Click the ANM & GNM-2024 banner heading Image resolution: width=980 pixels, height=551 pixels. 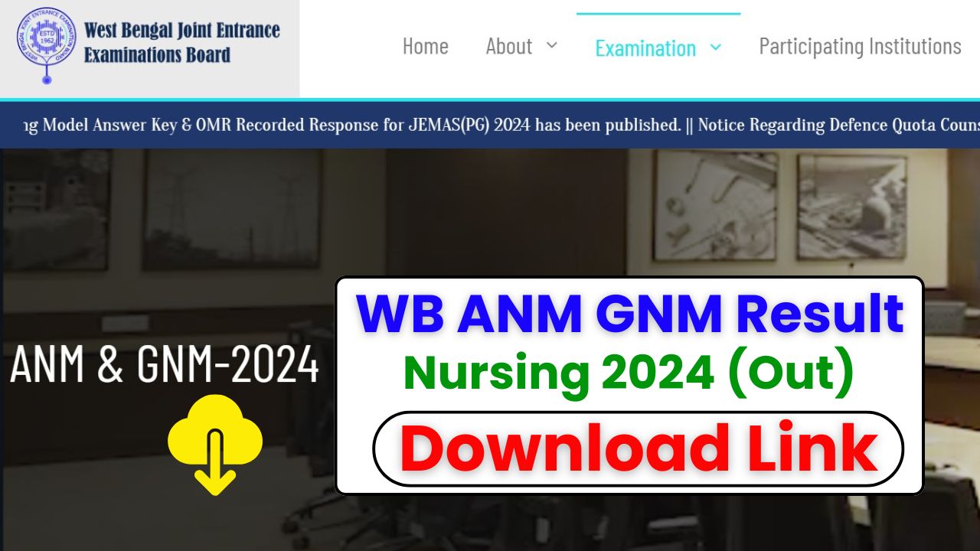[164, 364]
